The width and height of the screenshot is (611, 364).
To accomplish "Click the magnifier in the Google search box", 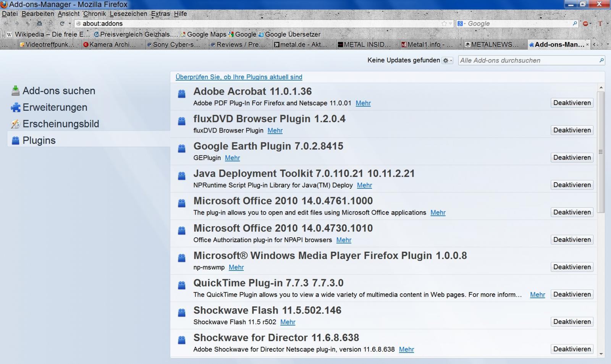I will click(575, 24).
